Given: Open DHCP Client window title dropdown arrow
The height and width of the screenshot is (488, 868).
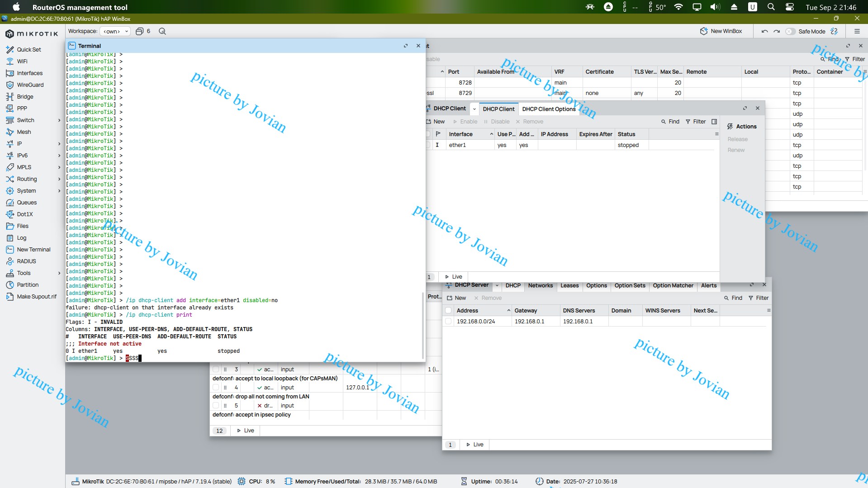Looking at the screenshot, I should [474, 109].
